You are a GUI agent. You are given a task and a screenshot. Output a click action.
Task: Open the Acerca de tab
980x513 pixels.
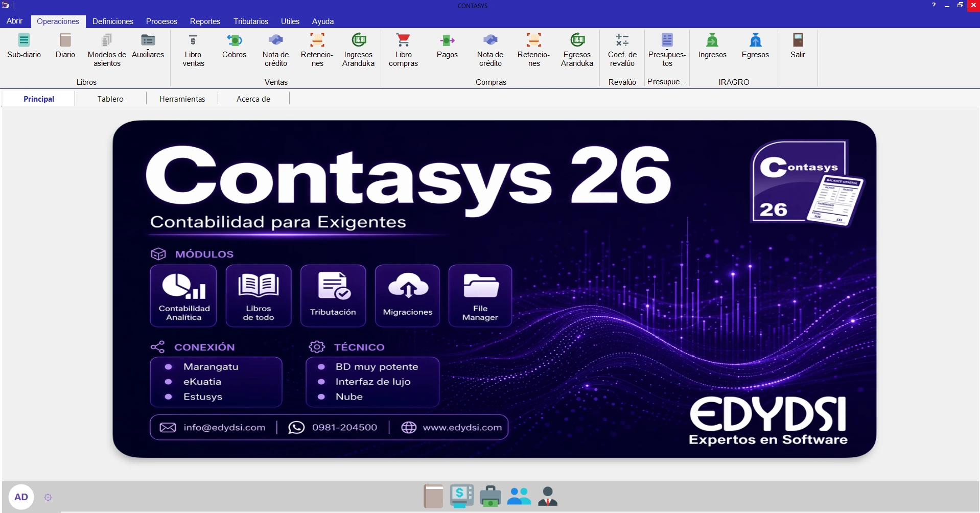pyautogui.click(x=253, y=99)
